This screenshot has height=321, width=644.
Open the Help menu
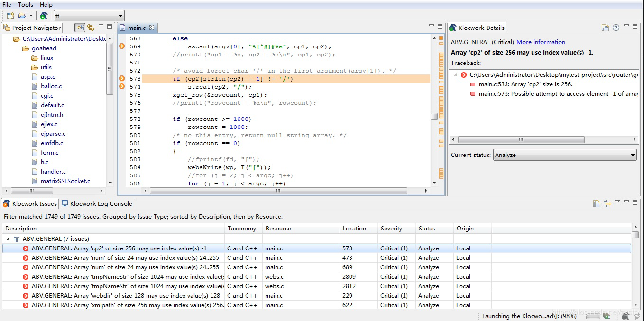coord(46,4)
